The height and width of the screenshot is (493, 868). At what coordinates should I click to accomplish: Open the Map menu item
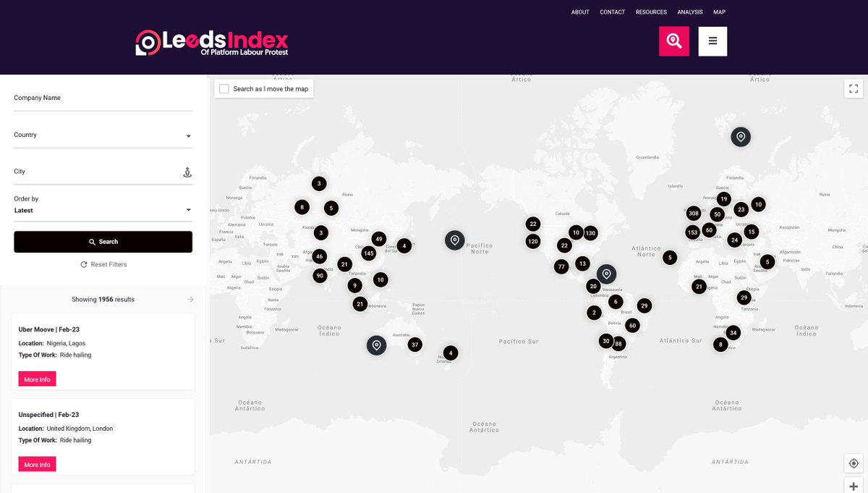tap(719, 12)
